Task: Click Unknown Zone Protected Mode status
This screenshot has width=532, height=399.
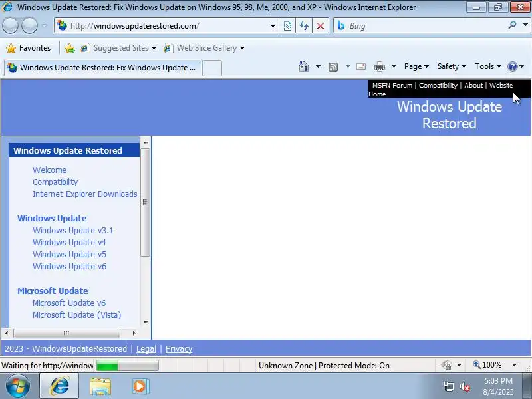Action: [324, 366]
